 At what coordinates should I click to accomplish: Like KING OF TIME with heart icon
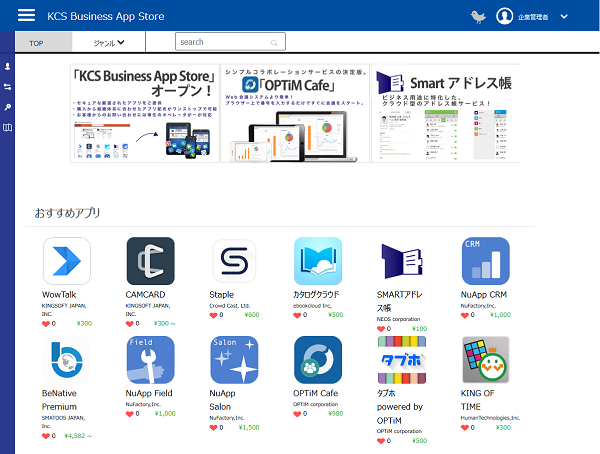point(465,428)
